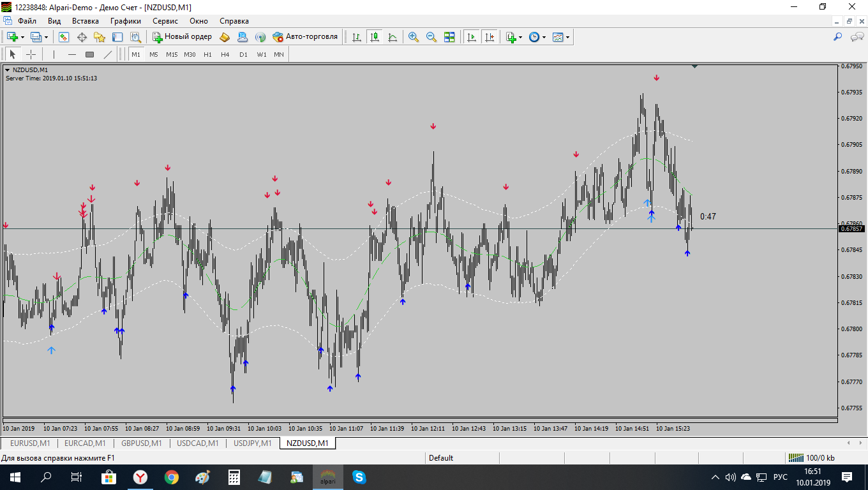Open the new chart dropdown arrow

pyautogui.click(x=22, y=37)
